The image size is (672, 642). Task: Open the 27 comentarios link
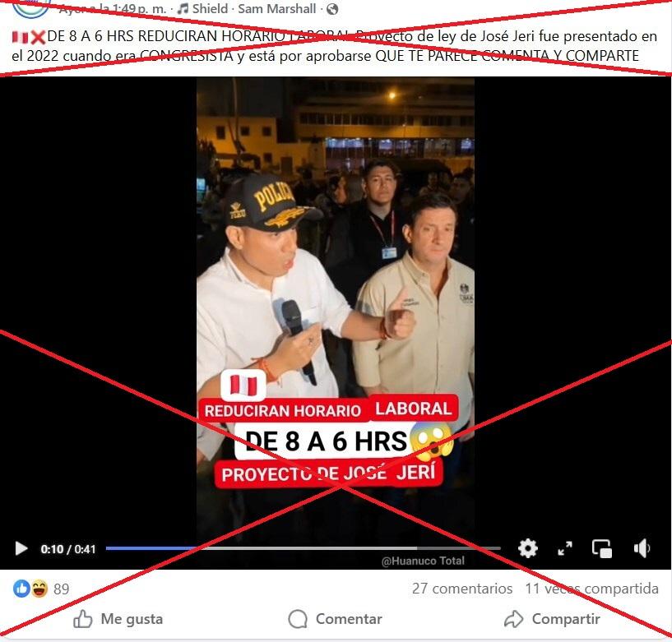click(461, 589)
